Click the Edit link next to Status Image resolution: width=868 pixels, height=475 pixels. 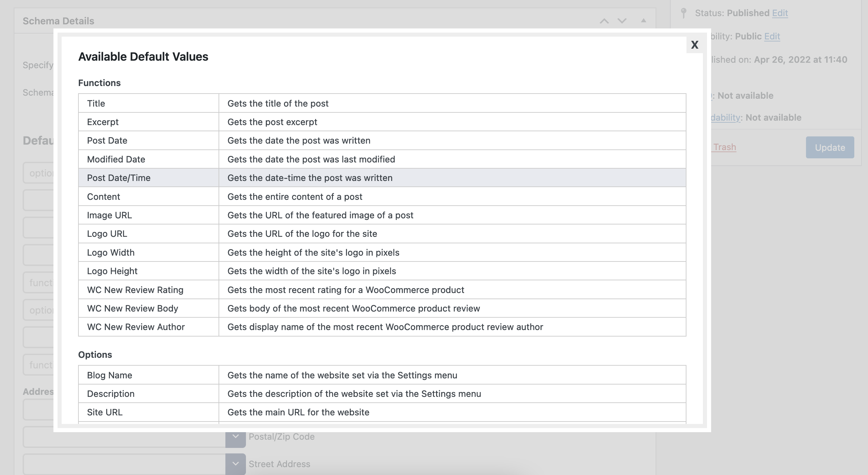[780, 12]
